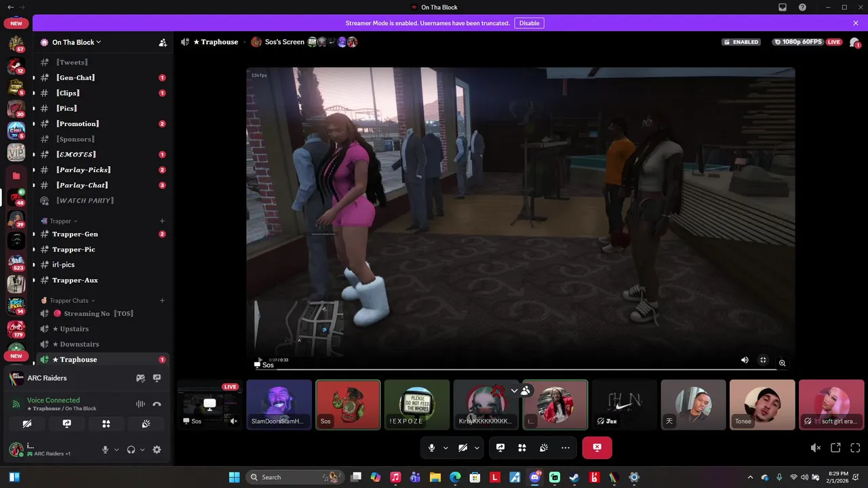Share screen icon in the voice panel
Image resolution: width=868 pixels, height=488 pixels.
pos(66,424)
